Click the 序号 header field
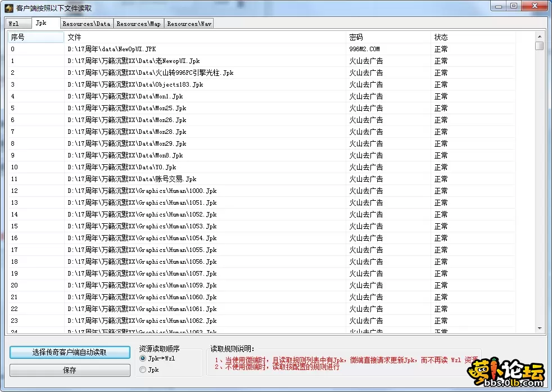The image size is (552, 392). [x=35, y=37]
